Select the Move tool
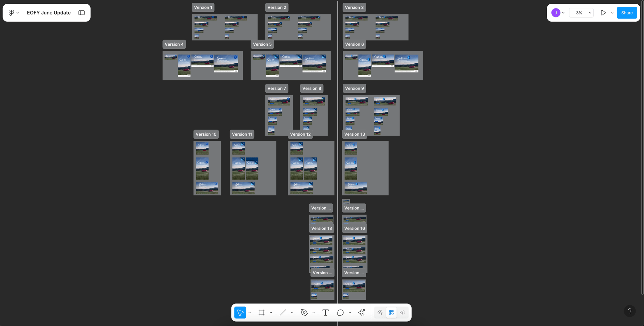 coord(240,313)
